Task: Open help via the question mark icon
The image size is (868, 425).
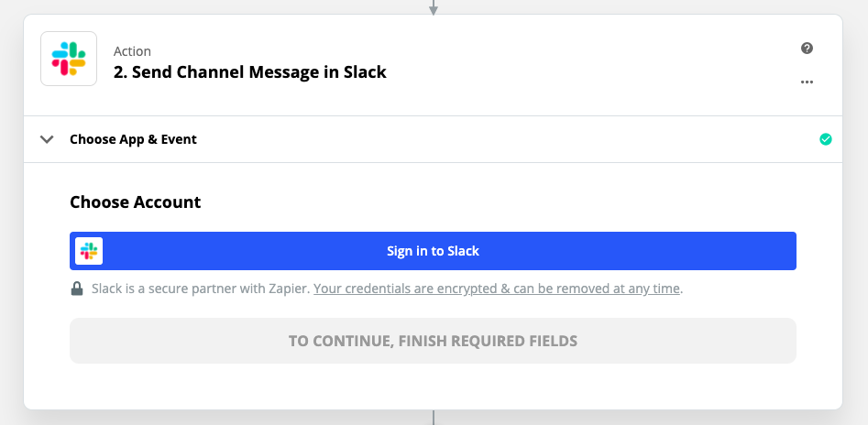Action: 807,49
